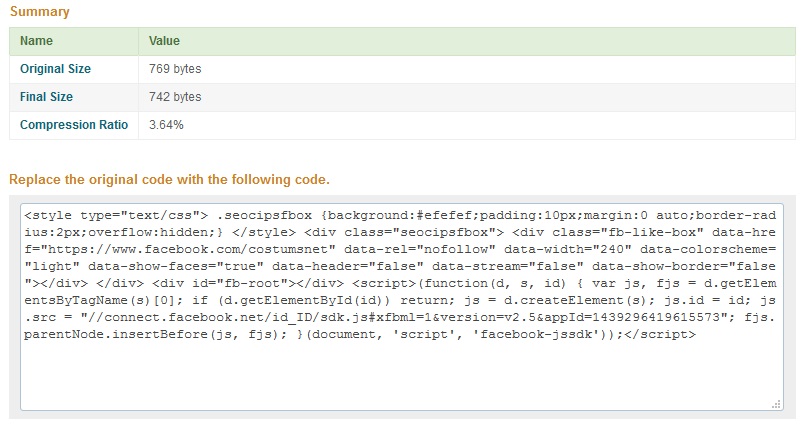The width and height of the screenshot is (807, 424).
Task: Select the Name column header
Action: [x=36, y=41]
